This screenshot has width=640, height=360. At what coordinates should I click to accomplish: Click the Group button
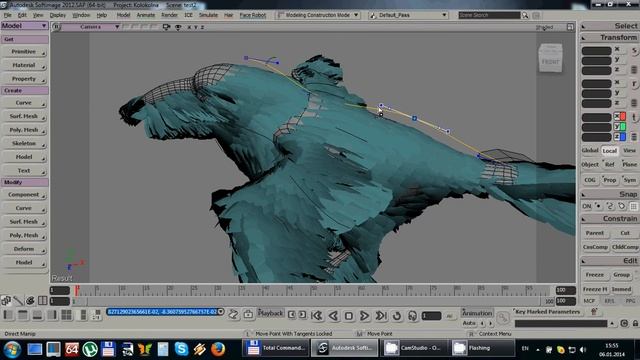pos(621,275)
